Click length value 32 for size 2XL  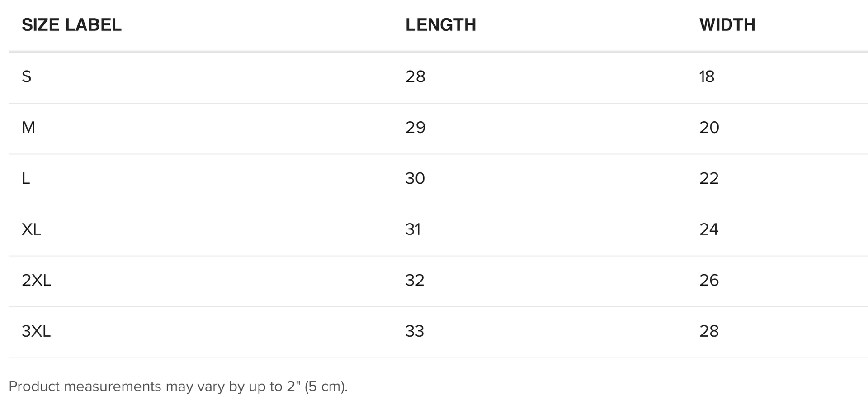tap(415, 281)
